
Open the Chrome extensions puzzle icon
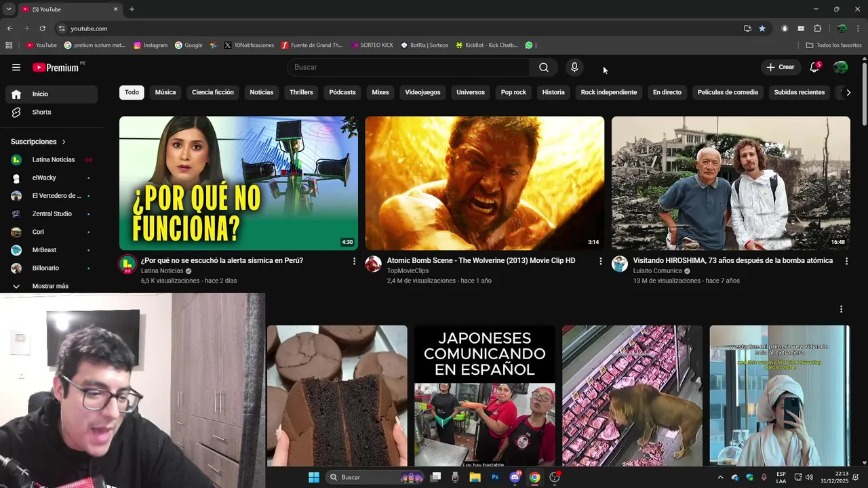pos(817,28)
